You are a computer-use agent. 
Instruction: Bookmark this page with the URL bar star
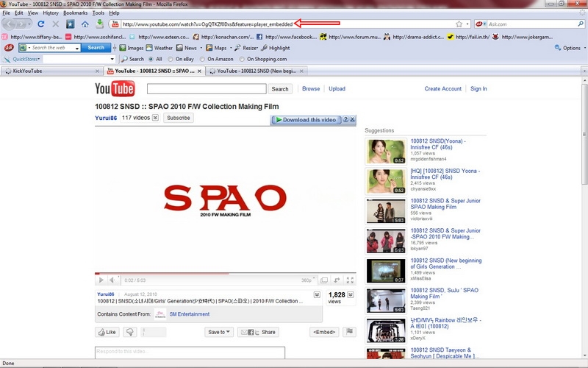click(x=459, y=24)
